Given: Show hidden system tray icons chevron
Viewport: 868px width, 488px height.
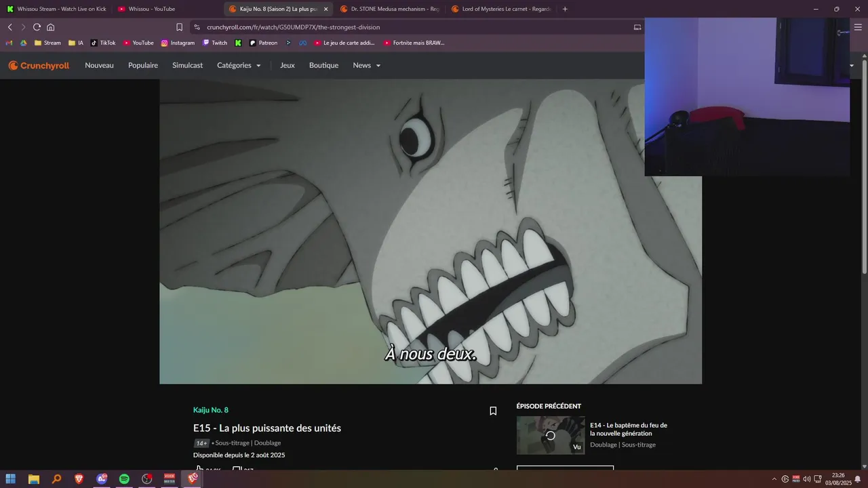Looking at the screenshot, I should tap(774, 479).
